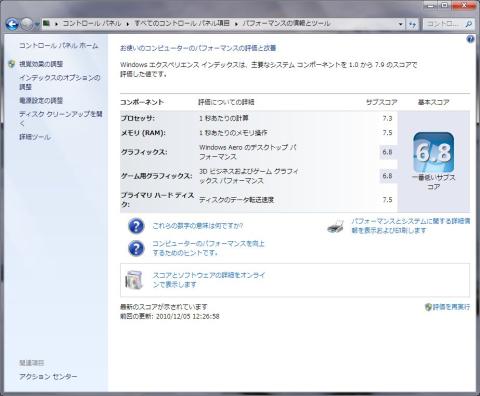Open 視覚効果の調整 link
The height and width of the screenshot is (396, 480).
[41, 64]
